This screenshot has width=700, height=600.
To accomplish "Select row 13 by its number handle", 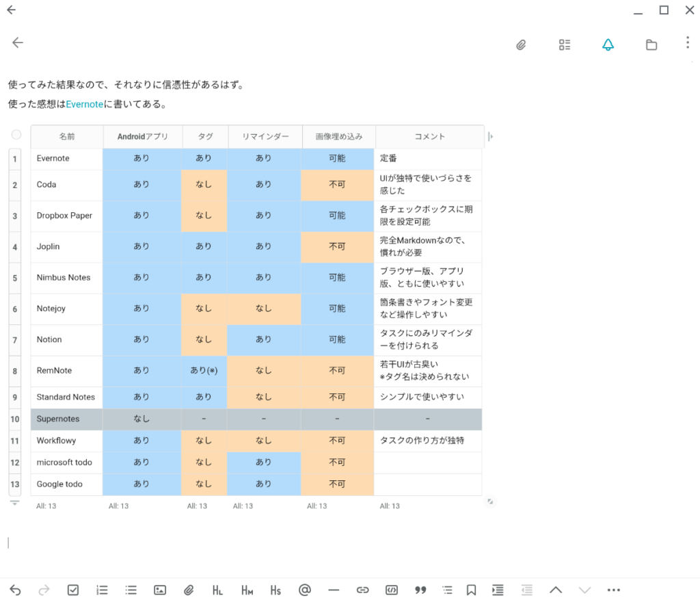I will pyautogui.click(x=15, y=485).
